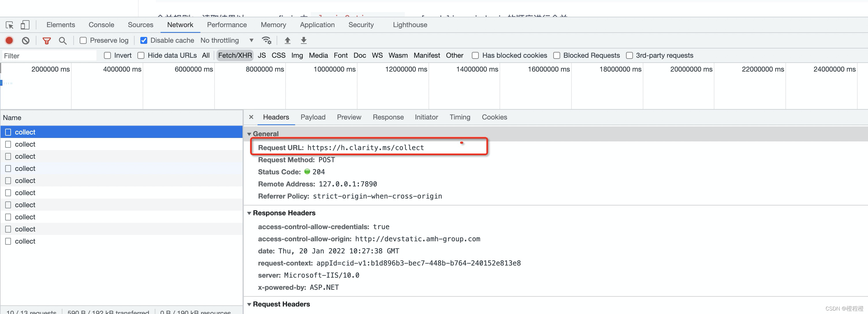This screenshot has width=868, height=314.
Task: Toggle the device toolbar icon
Action: click(x=25, y=25)
